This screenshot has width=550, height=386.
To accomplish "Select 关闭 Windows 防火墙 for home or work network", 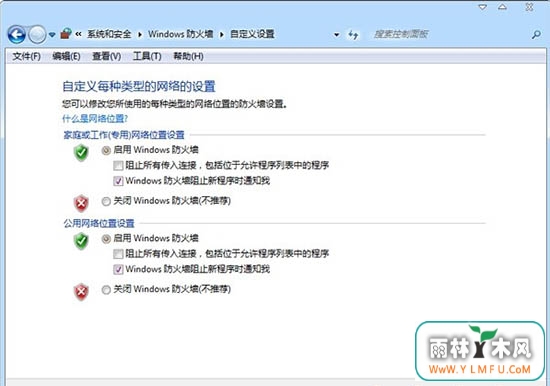I will [106, 201].
